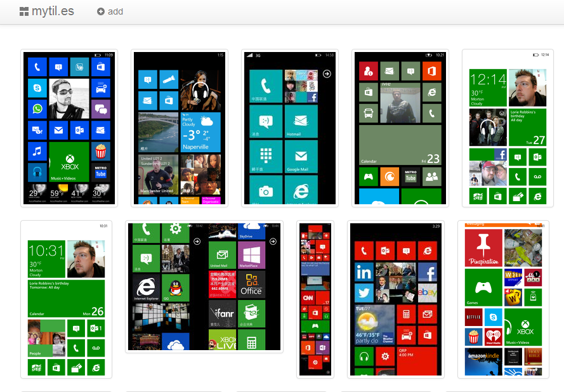Click the Partly Cloudy Naperville weather tile

click(x=200, y=132)
